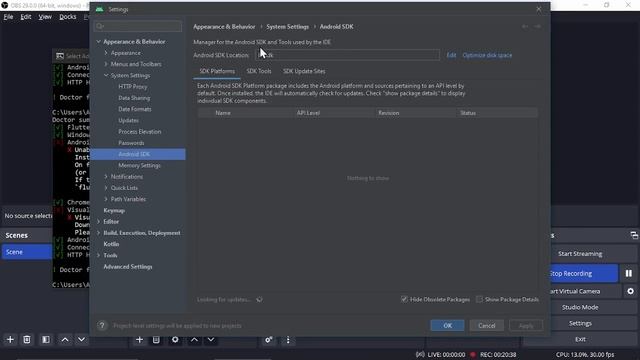Switch to SDK Update Sites tab

[304, 71]
